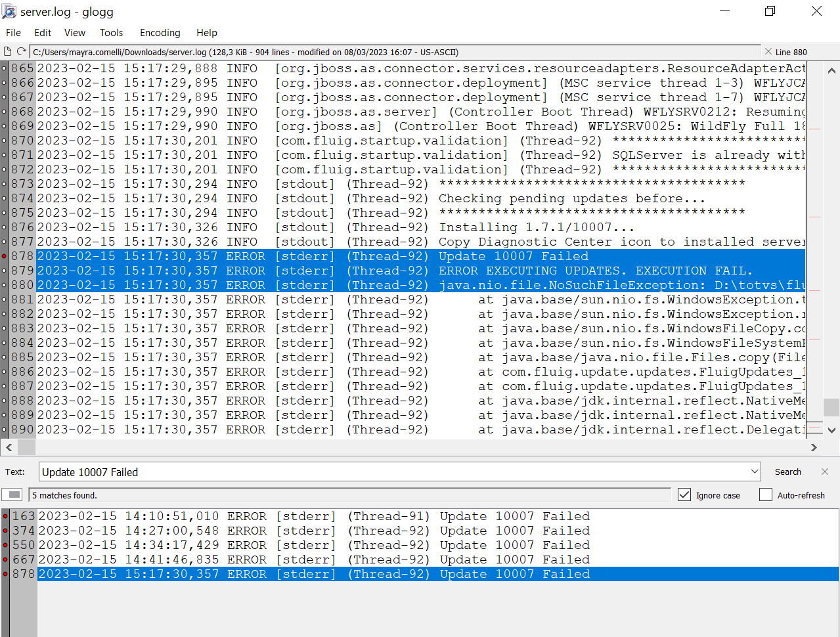This screenshot has width=840, height=637.
Task: Click the main view vertical scrollbar thumb
Action: [x=831, y=406]
